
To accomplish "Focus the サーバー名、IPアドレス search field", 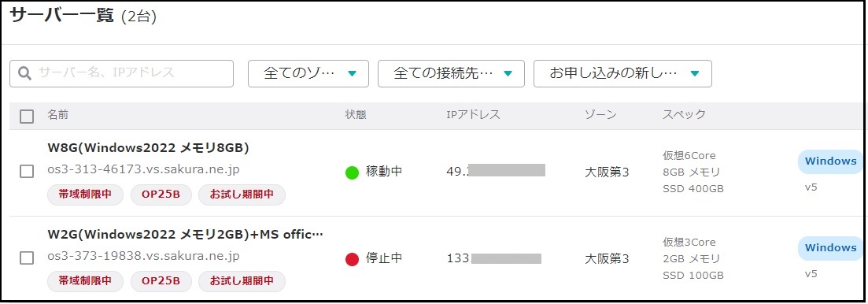I will pyautogui.click(x=122, y=74).
